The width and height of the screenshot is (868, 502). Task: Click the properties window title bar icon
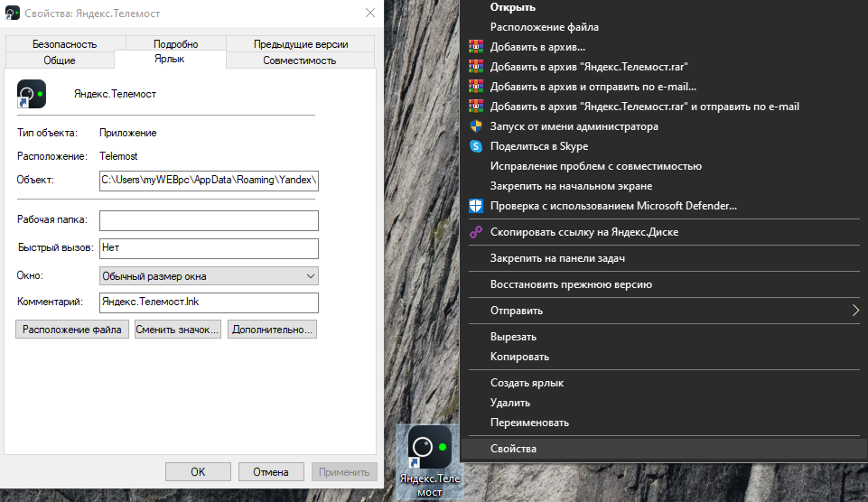12,13
